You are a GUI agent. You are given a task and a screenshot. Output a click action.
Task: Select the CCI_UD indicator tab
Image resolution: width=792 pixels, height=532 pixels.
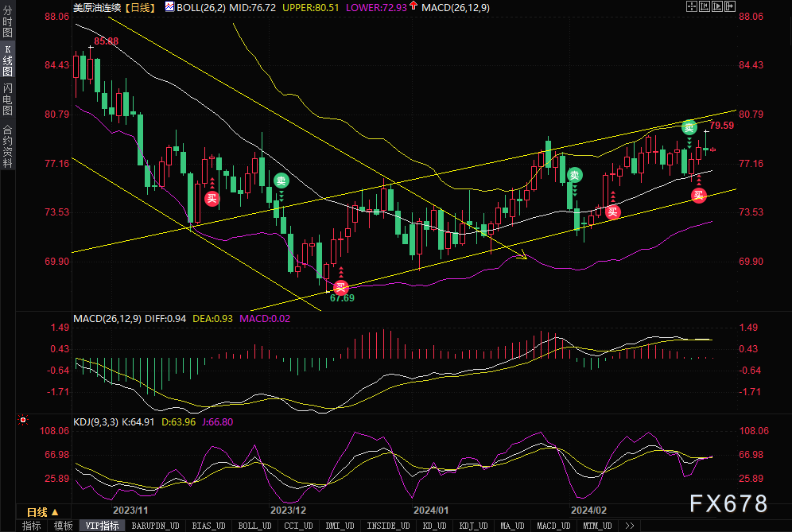[298, 526]
